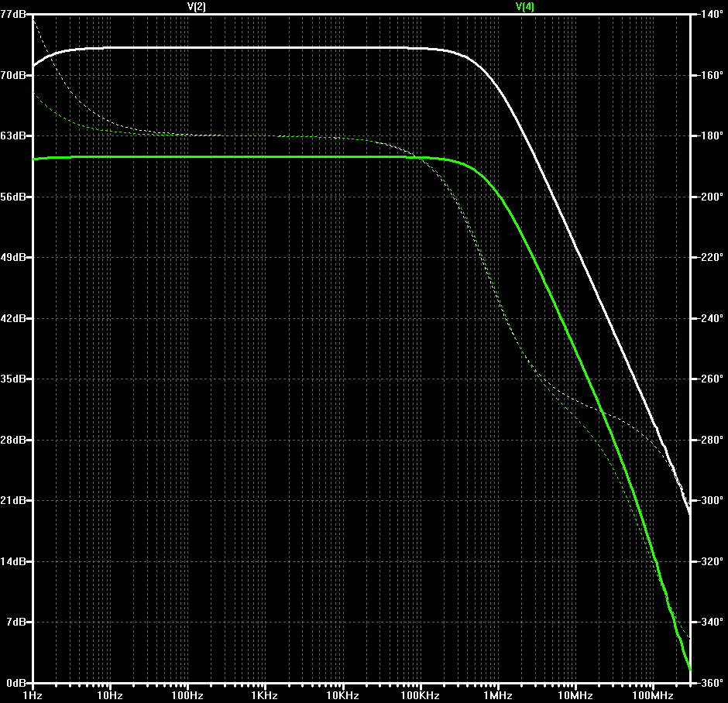Click the 49dB label on left axis

pos(13,257)
